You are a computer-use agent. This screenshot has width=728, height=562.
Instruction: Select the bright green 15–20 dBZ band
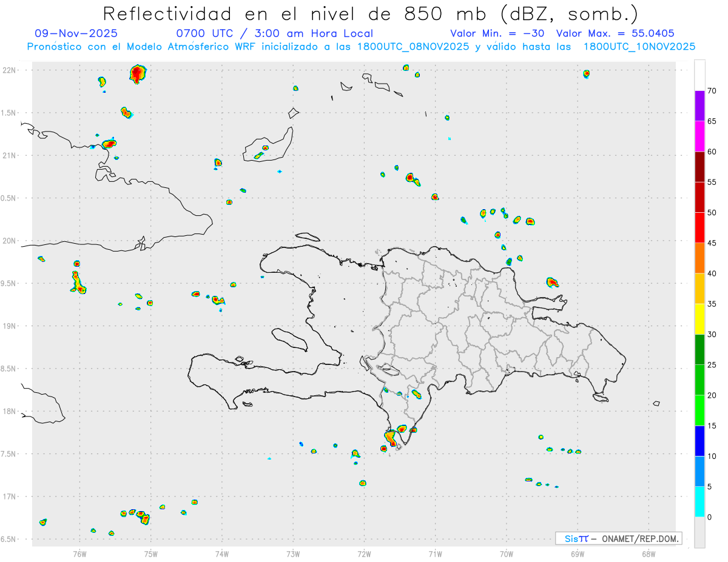point(699,410)
